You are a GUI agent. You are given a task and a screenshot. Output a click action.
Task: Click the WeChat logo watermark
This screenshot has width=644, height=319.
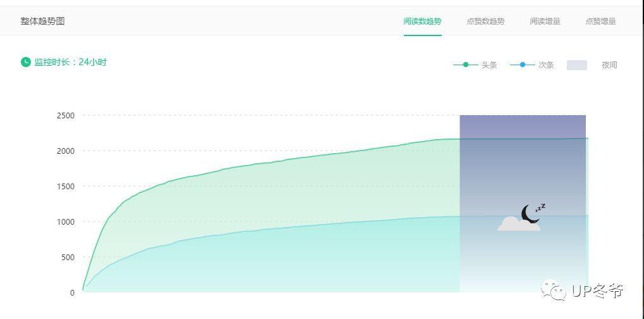(554, 291)
